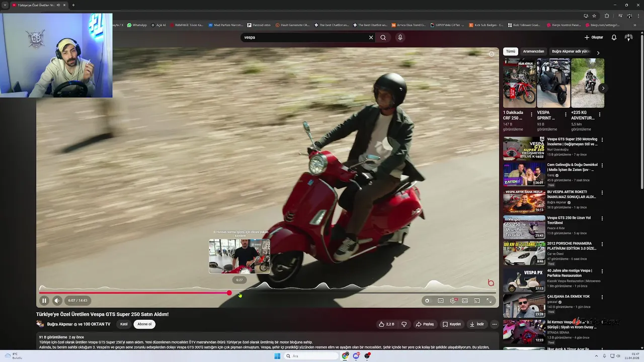644x362 pixels.
Task: Open BU VESPA ARTIK ROKET video thumbnail
Action: [x=524, y=201]
